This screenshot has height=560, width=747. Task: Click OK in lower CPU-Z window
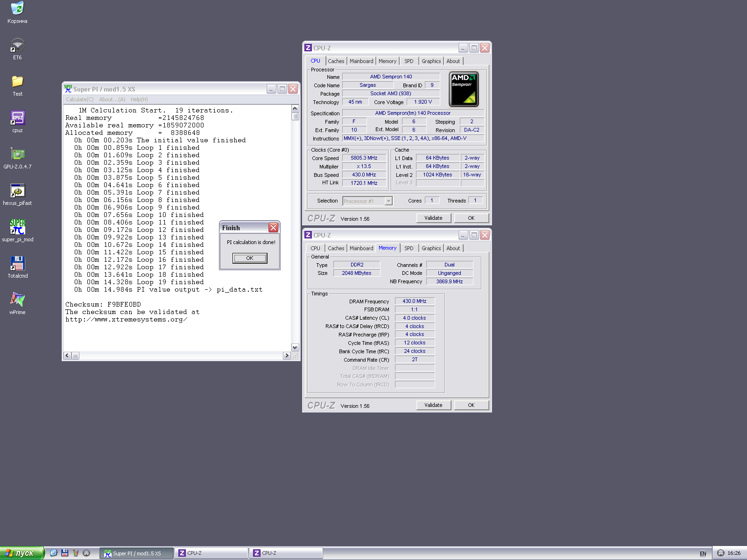click(x=471, y=405)
